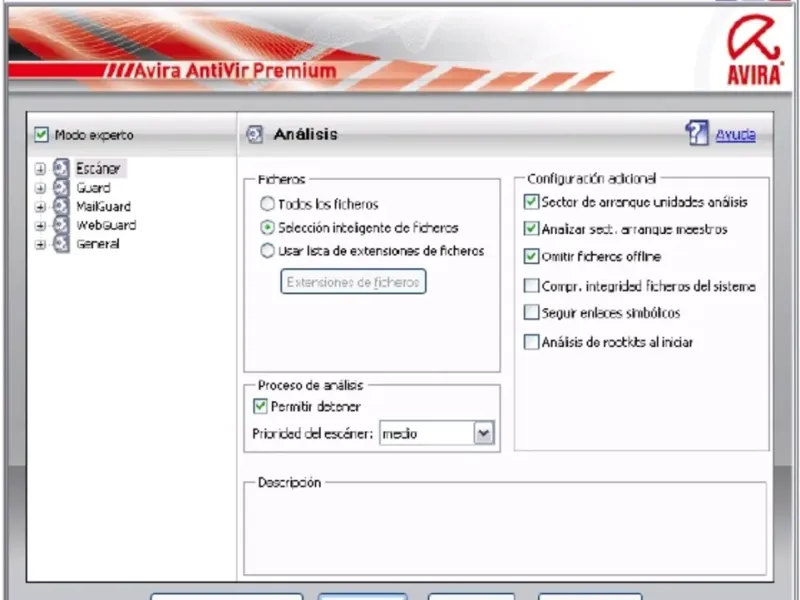Choose Usar lista de extensiones de ficheros
Image resolution: width=800 pixels, height=600 pixels.
click(267, 251)
